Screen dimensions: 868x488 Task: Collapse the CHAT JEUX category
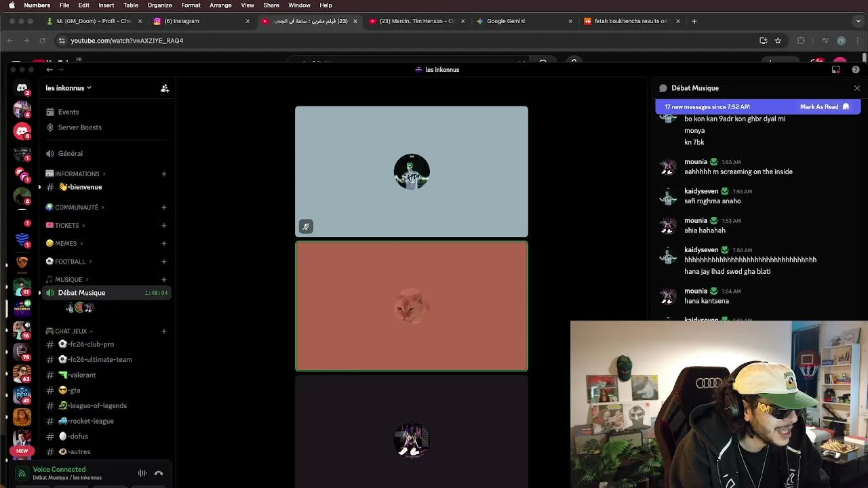(x=69, y=331)
